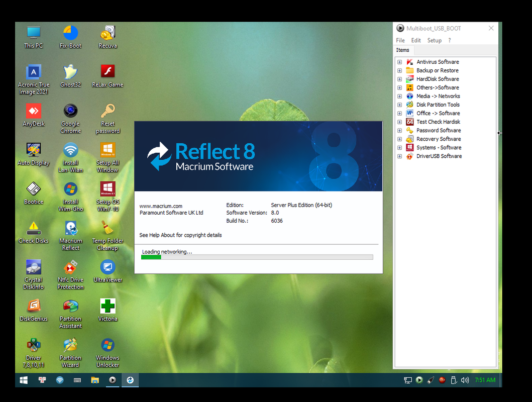Click the 7:51 AM clock
Viewport: 532px width, 402px height.
(x=485, y=380)
